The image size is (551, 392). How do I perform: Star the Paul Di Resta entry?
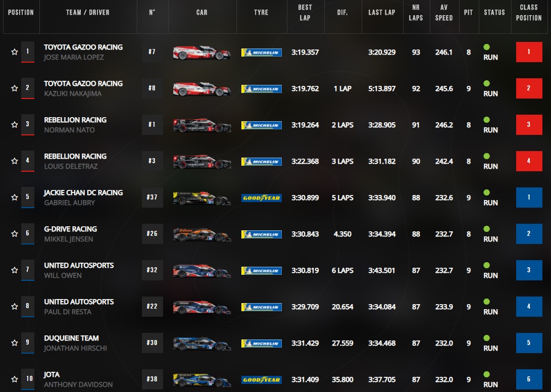coord(15,307)
